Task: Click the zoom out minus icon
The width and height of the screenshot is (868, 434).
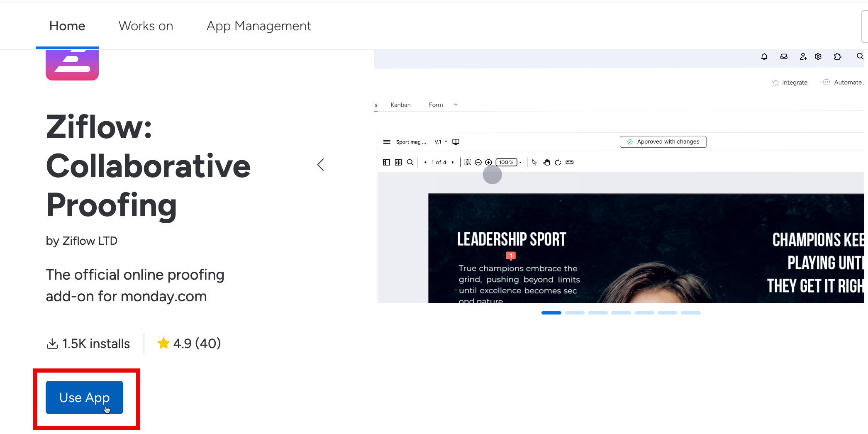Action: coord(478,162)
